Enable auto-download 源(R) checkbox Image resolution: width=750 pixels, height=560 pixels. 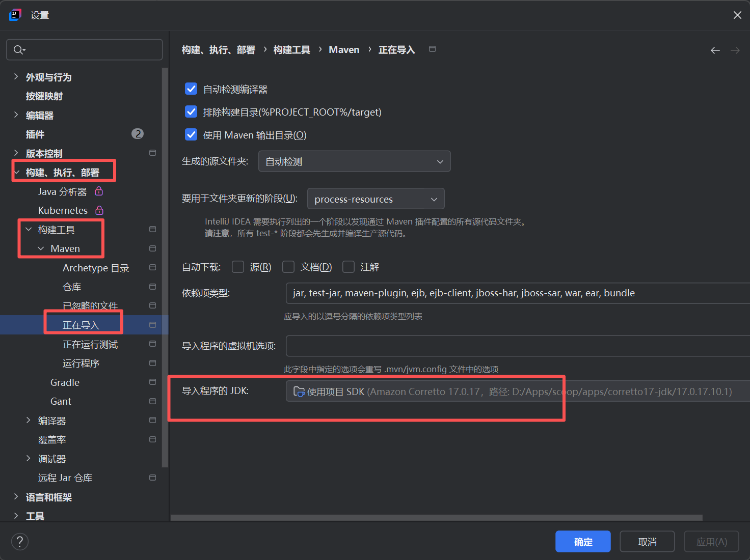coord(238,267)
